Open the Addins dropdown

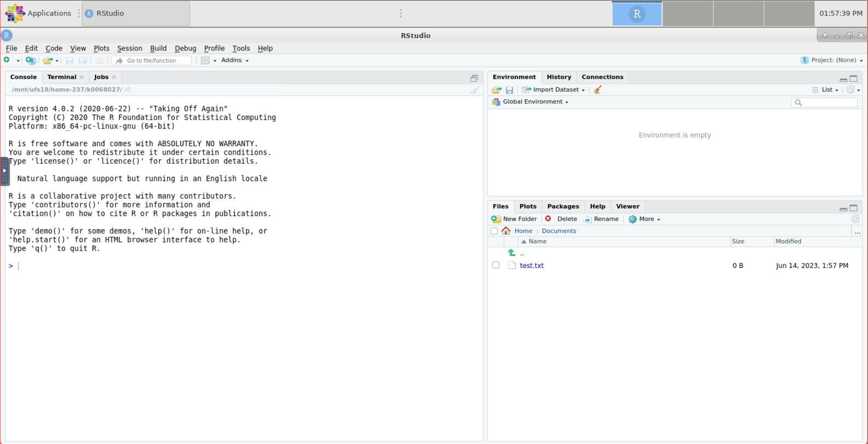tap(235, 60)
